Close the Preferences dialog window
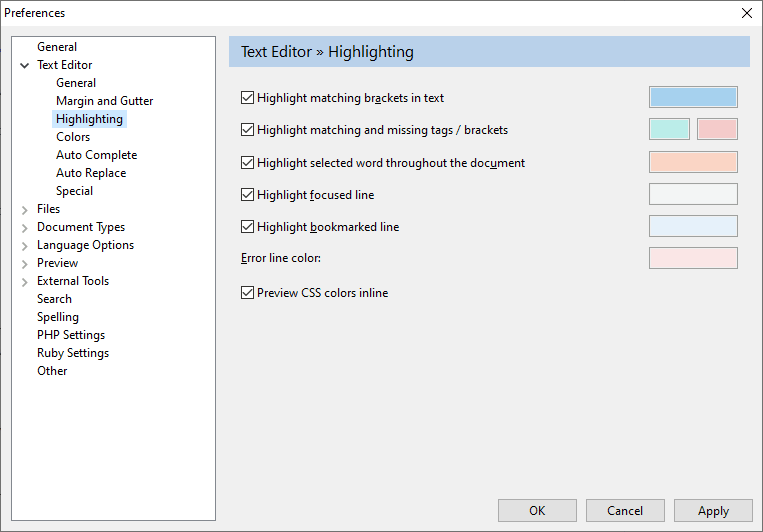Viewport: 763px width, 532px height. tap(746, 13)
